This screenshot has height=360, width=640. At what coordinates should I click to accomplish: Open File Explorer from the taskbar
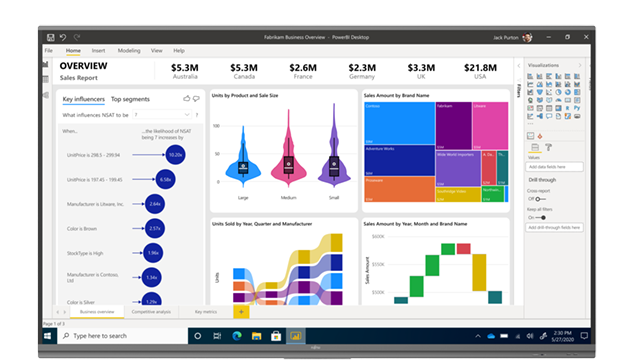[256, 336]
